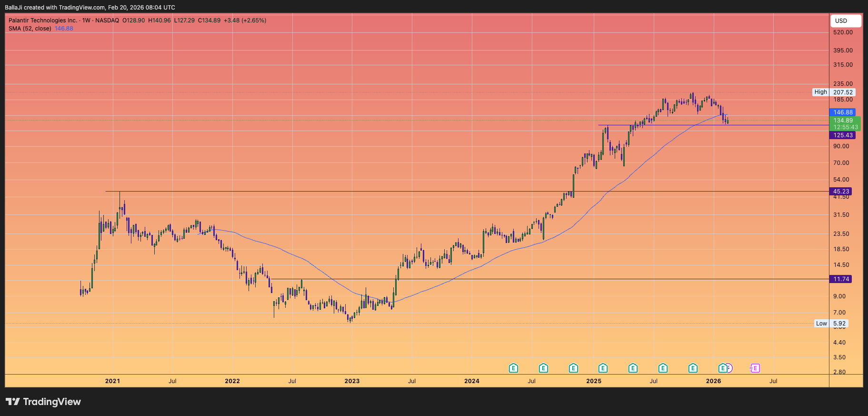The image size is (868, 416).
Task: Click the November 2024 green earnings marker
Action: pos(573,368)
